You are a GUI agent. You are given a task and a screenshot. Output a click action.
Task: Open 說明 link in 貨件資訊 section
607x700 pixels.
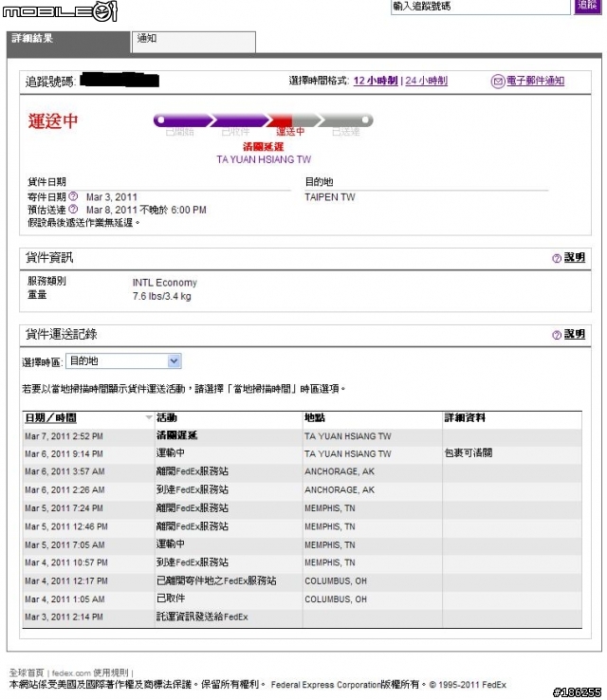point(575,258)
